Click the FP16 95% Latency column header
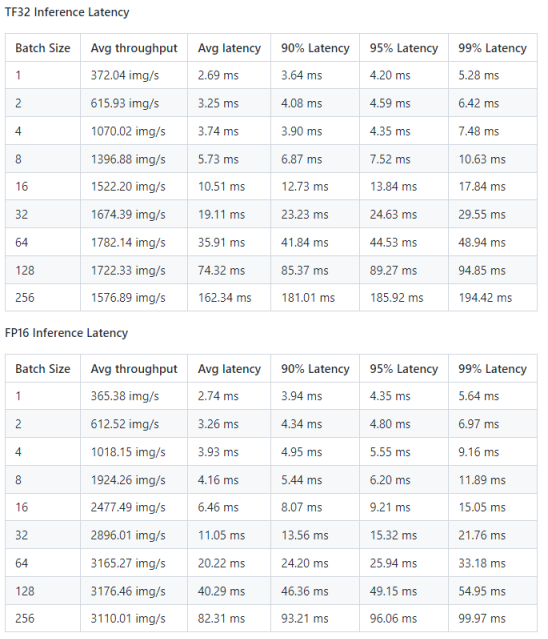Screen dimensions: 548x639 404,369
